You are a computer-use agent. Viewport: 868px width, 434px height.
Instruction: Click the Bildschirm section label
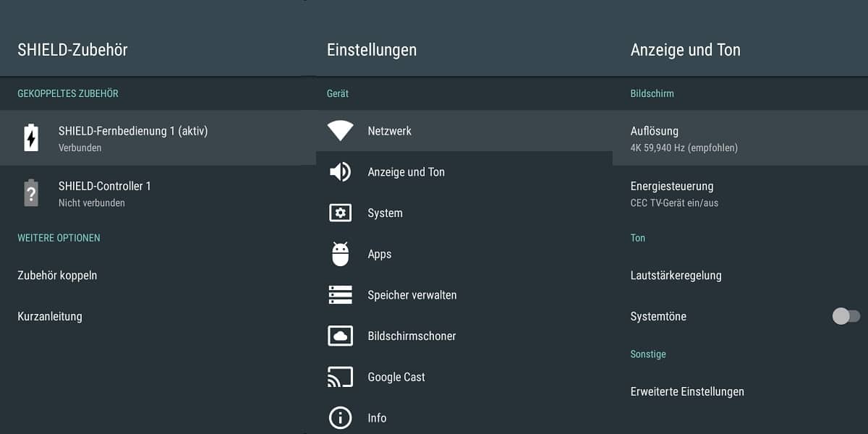(x=652, y=93)
